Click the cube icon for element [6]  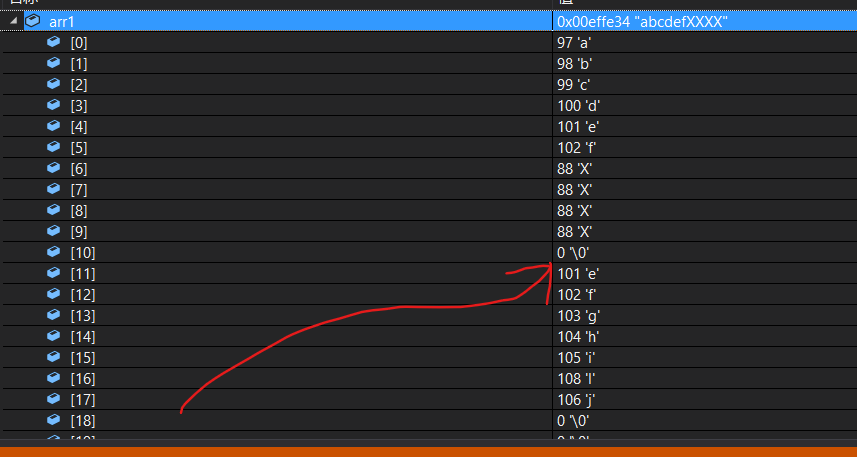point(54,168)
